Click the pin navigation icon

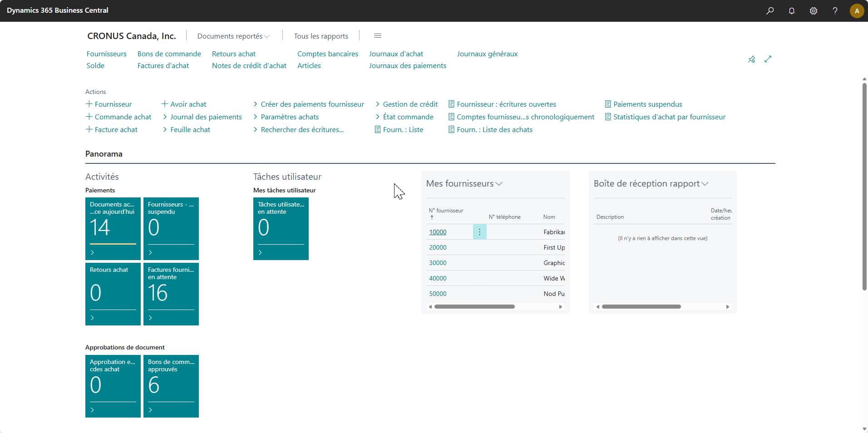(752, 59)
